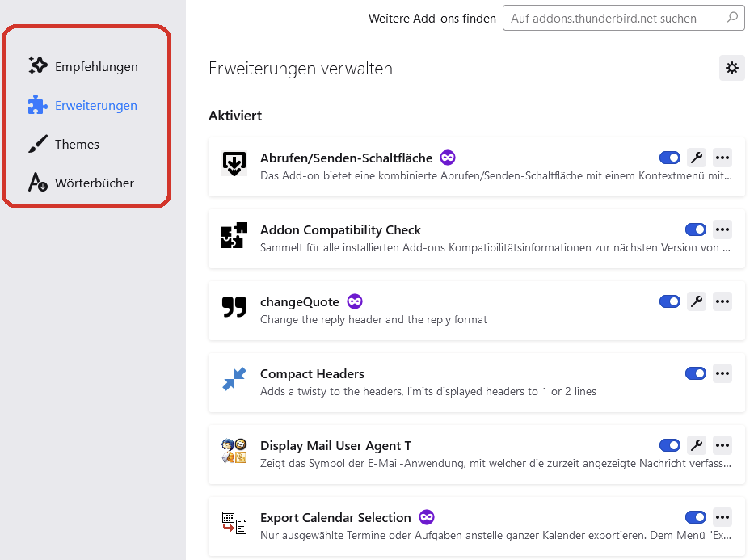Click the purple badge next to changeQuote
754x560 pixels.
355,301
